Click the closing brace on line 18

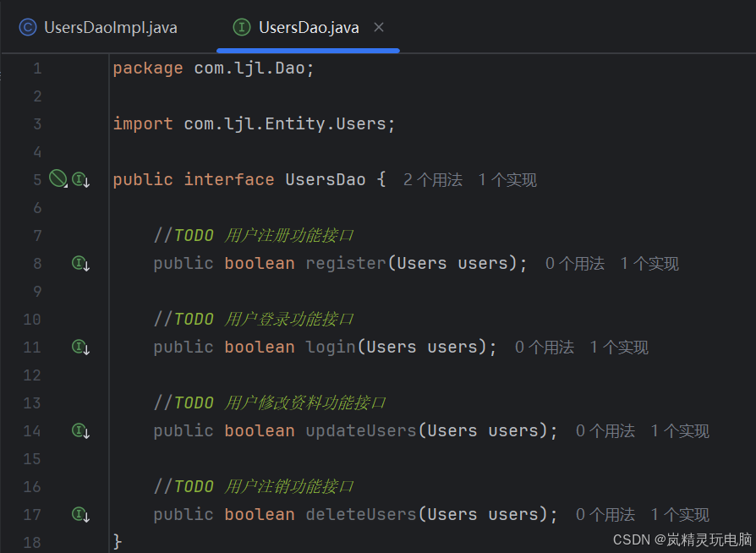(118, 542)
